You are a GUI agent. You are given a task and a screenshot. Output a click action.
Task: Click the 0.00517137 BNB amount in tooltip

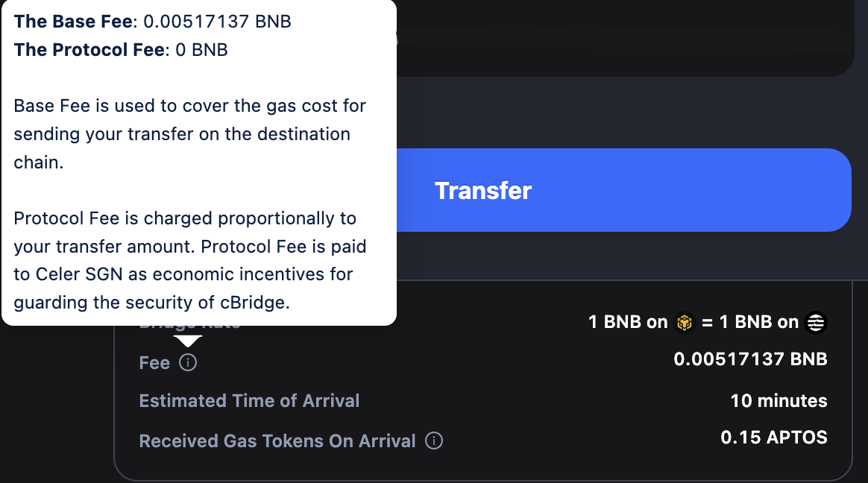[x=217, y=22]
